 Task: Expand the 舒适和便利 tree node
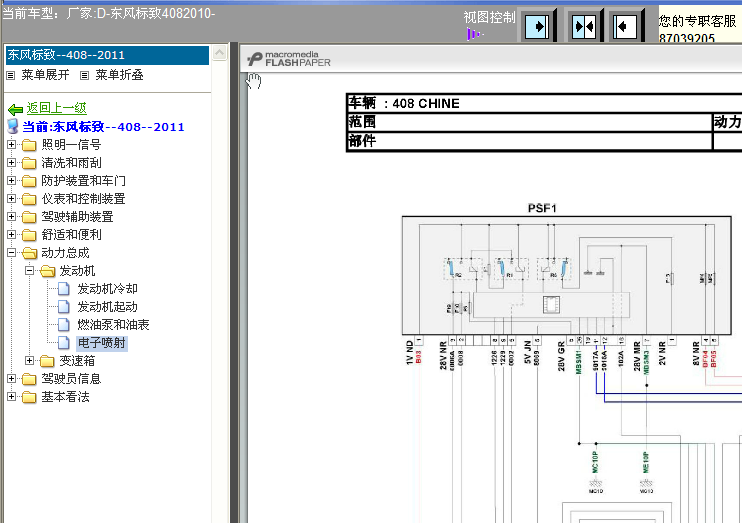[11, 234]
